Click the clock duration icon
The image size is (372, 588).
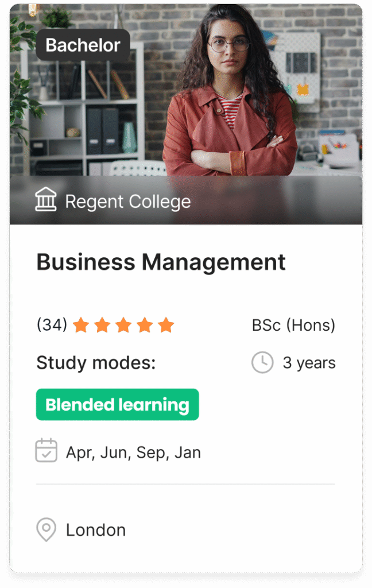pos(262,363)
